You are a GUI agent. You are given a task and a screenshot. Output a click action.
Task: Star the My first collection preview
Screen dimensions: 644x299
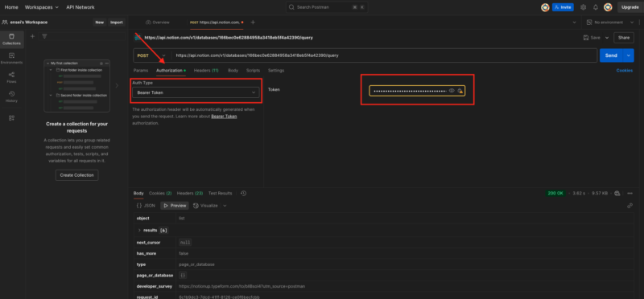click(x=101, y=63)
